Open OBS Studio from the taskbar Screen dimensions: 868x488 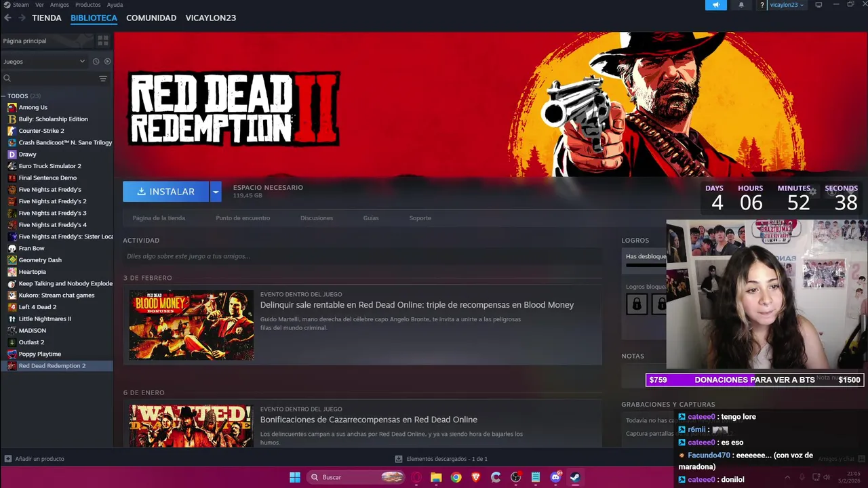[x=515, y=477]
